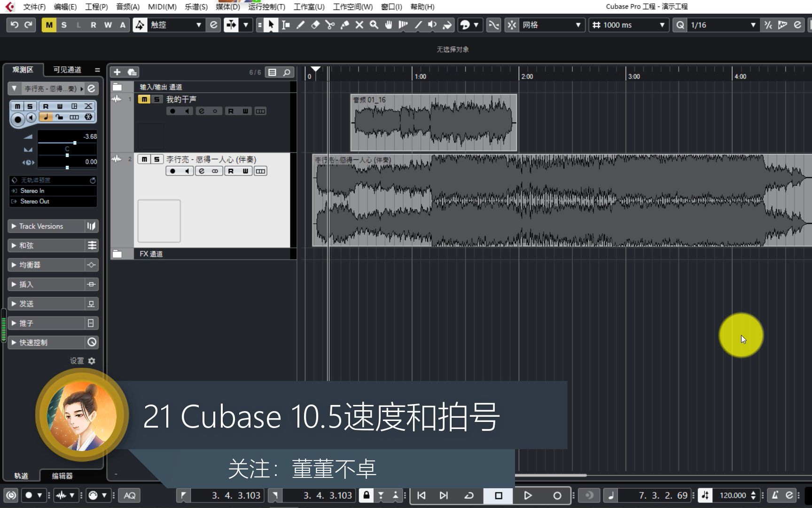Click the transport Stop button
The height and width of the screenshot is (508, 812).
499,495
